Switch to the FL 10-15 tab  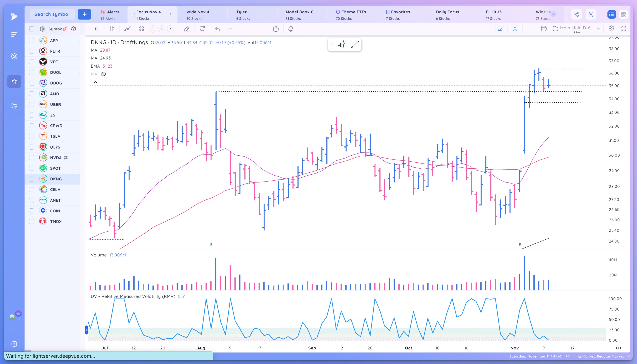click(493, 15)
